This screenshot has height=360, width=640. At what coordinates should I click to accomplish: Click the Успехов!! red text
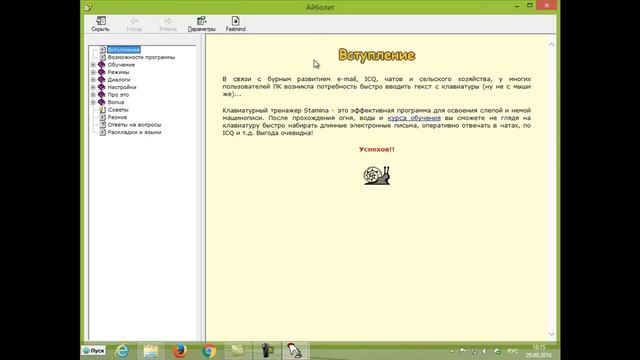click(377, 149)
